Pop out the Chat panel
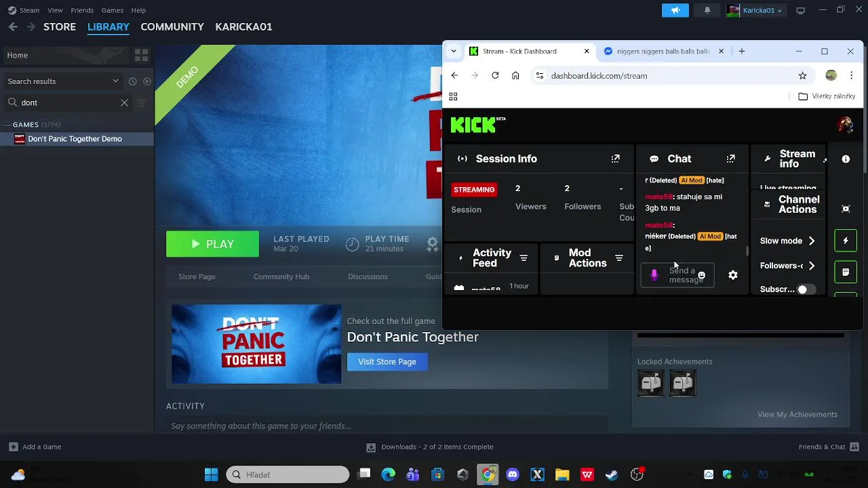Screen dimensions: 868x488 click(x=730, y=159)
